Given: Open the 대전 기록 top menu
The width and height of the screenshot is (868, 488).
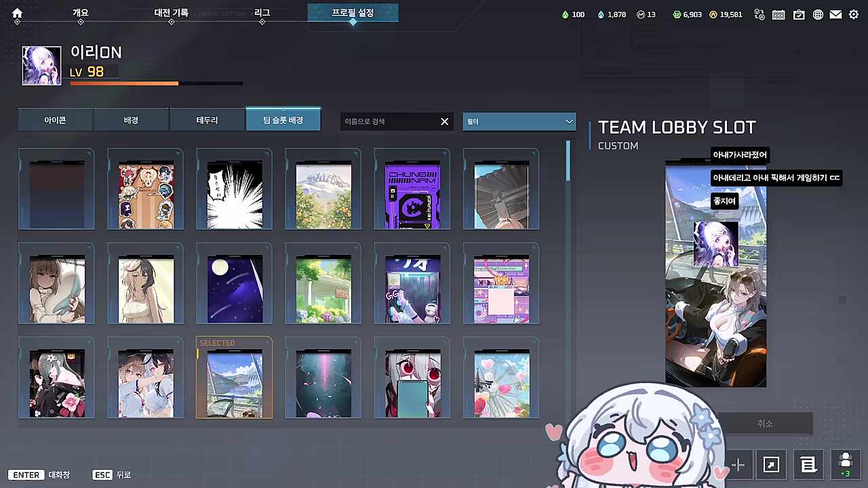Looking at the screenshot, I should [x=172, y=13].
